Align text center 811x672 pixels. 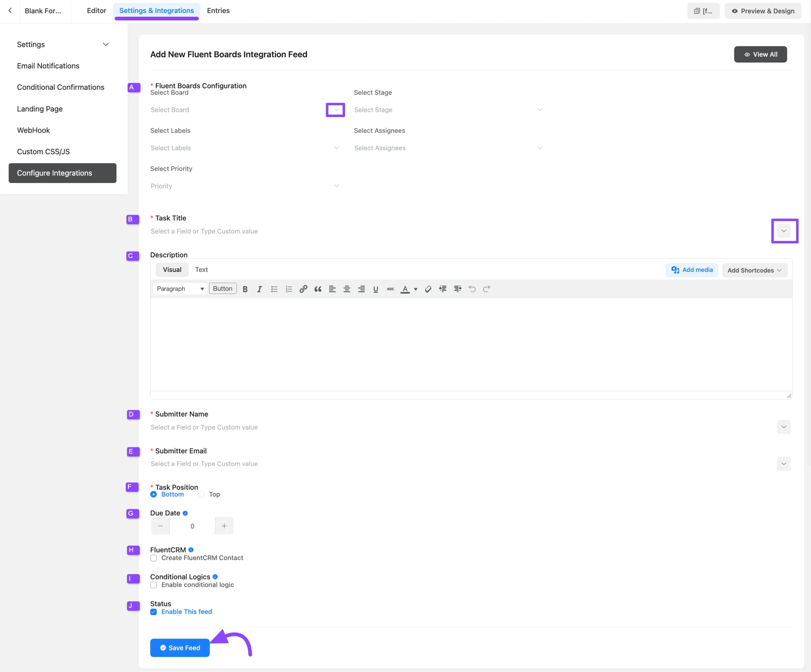pos(347,289)
